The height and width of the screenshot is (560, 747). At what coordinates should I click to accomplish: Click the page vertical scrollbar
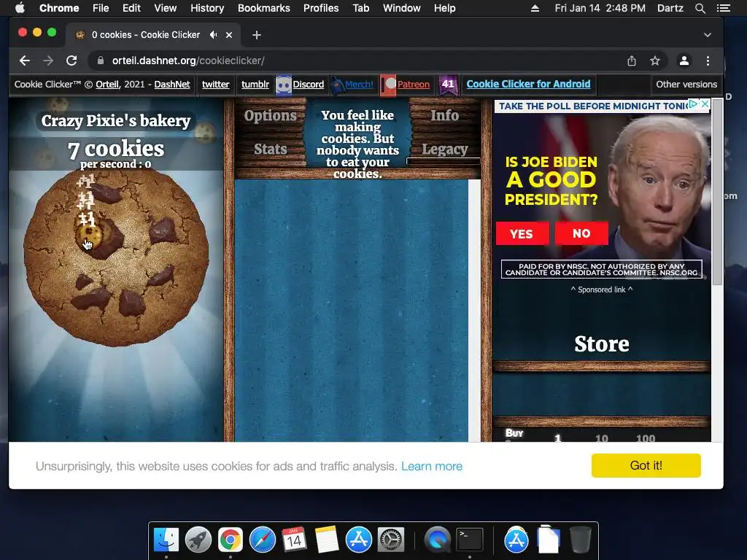click(717, 192)
